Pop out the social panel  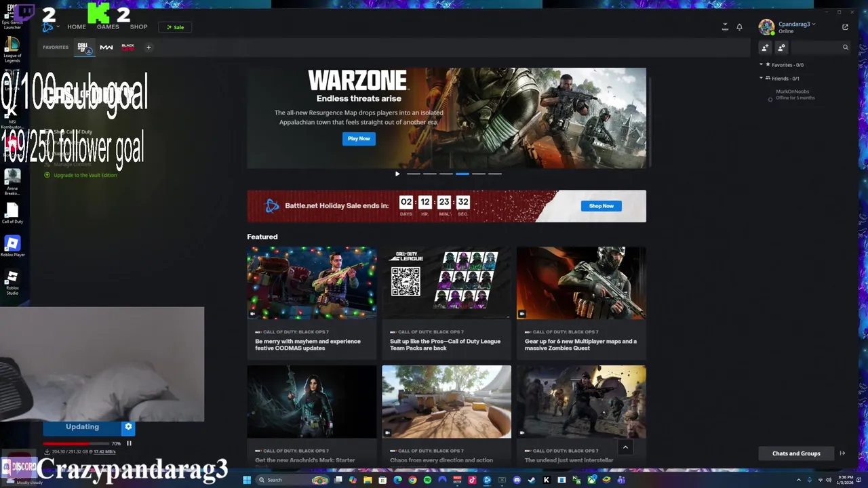coord(845,27)
